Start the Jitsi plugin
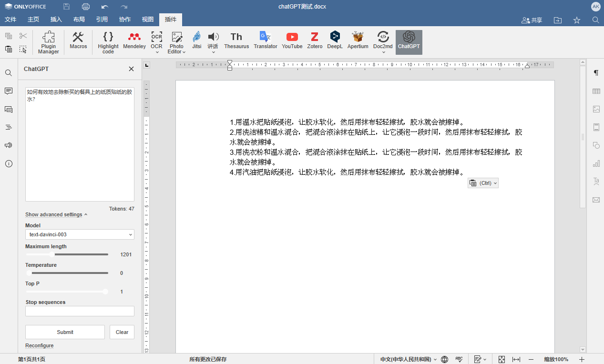Viewport: 604px width, 364px height. tap(197, 40)
